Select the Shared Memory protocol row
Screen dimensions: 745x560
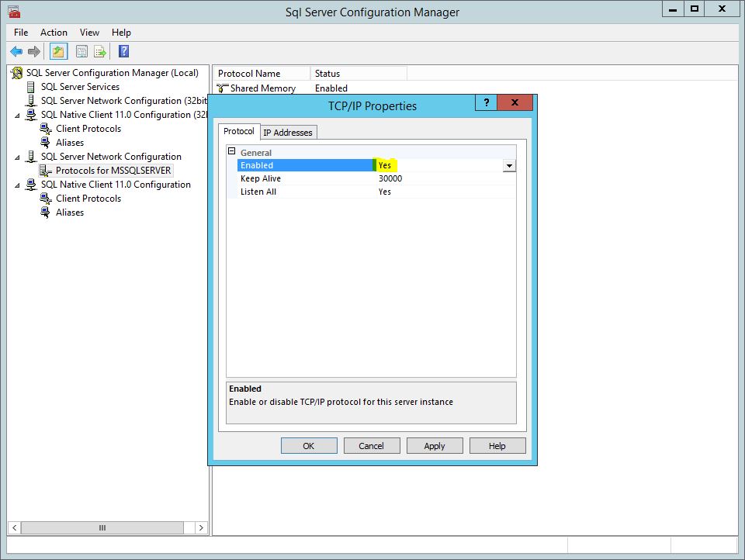pyautogui.click(x=282, y=88)
